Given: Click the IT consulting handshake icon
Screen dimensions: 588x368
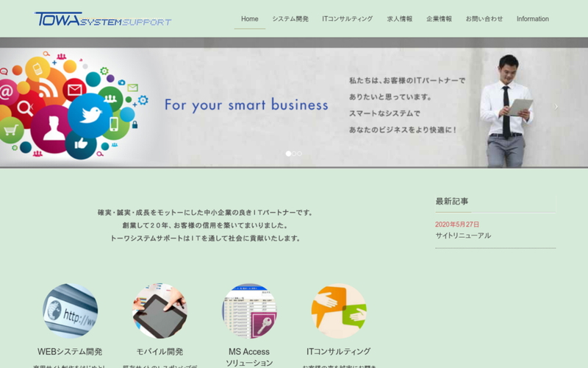Looking at the screenshot, I should [x=339, y=311].
